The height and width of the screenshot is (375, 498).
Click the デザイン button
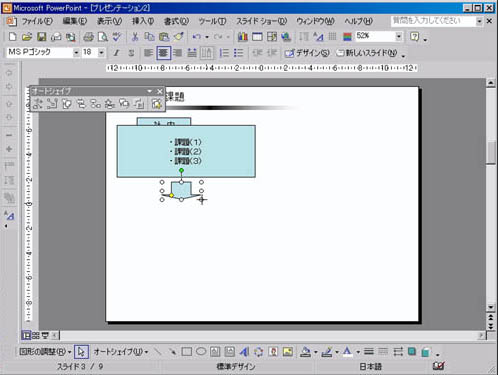(x=307, y=53)
